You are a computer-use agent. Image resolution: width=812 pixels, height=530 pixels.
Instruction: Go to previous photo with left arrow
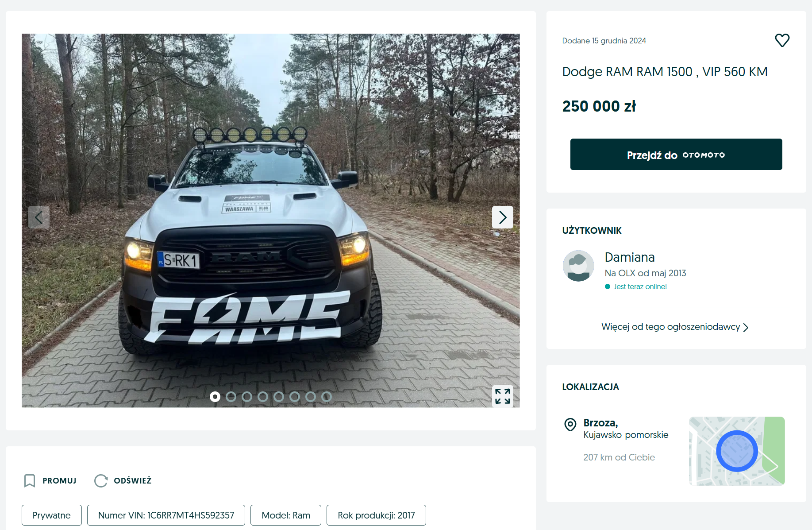[39, 217]
